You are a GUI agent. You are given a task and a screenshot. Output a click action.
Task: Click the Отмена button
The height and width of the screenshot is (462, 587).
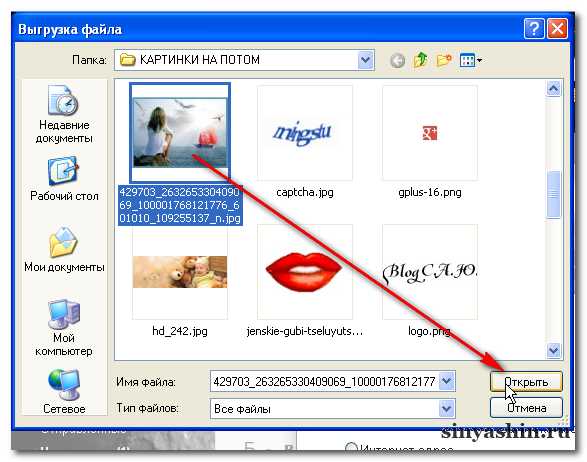click(x=526, y=408)
